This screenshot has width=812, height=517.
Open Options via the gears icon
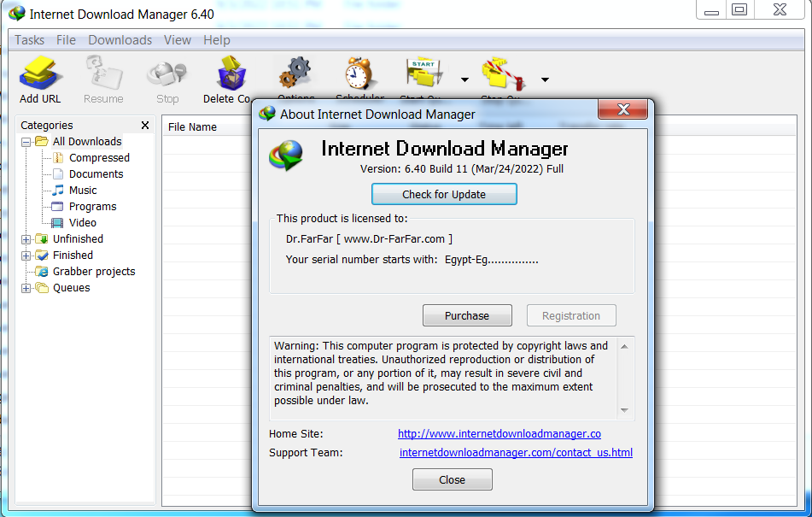pyautogui.click(x=295, y=73)
